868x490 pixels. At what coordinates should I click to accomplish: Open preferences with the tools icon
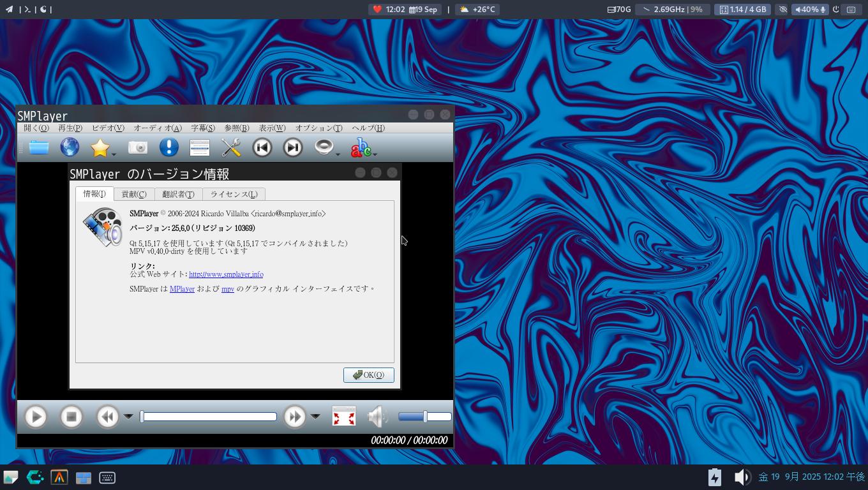click(230, 147)
